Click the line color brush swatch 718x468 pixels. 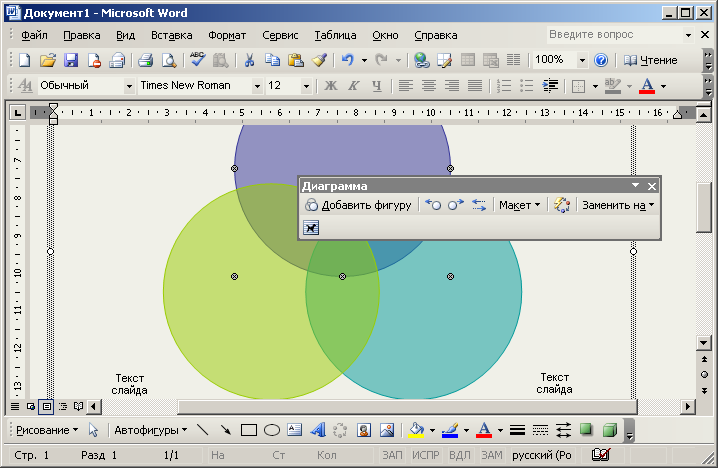coord(450,430)
